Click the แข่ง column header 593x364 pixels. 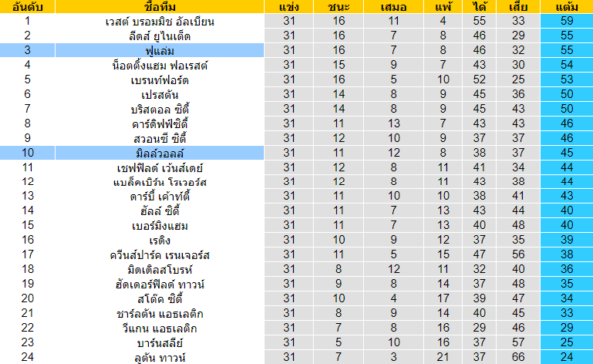click(289, 7)
